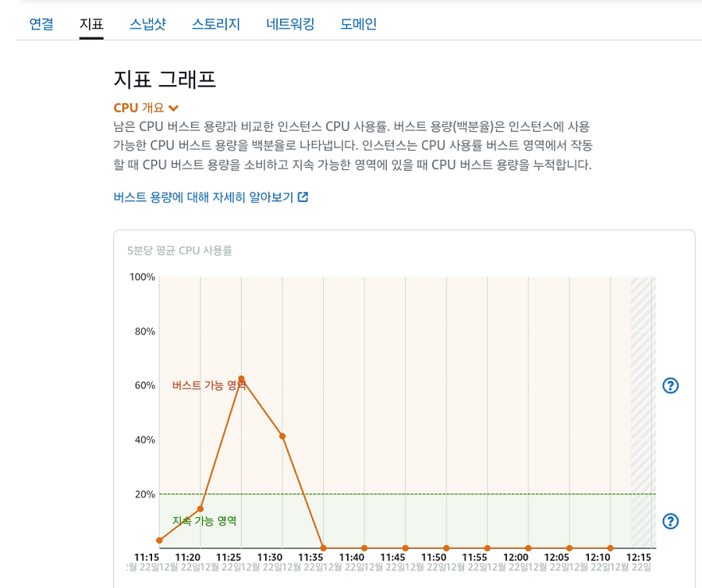Click the 11:30 data point near 40%
Viewport: 702px width, 588px height.
(282, 436)
